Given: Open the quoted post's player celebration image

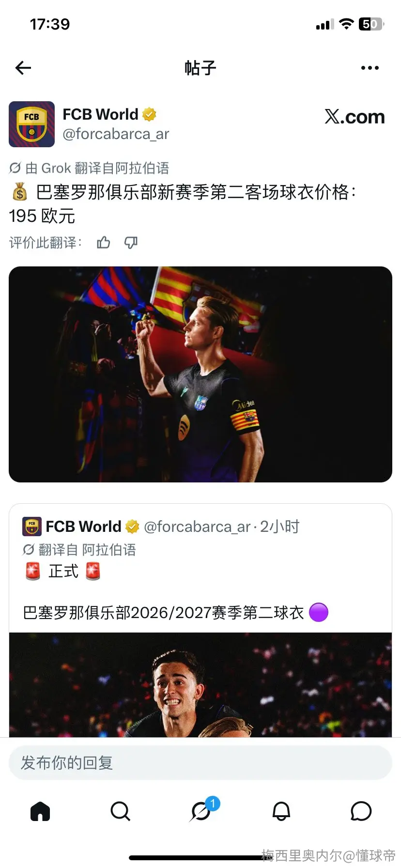Looking at the screenshot, I should (200, 685).
